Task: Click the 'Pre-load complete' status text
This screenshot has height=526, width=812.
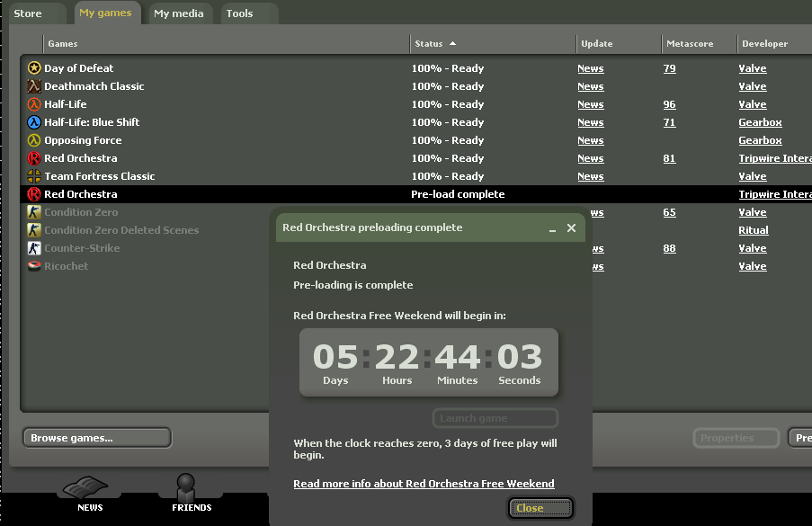Action: point(458,194)
